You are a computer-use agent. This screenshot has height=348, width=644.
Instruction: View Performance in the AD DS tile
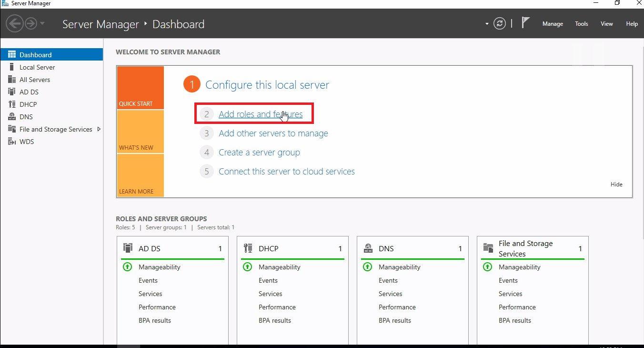(157, 307)
